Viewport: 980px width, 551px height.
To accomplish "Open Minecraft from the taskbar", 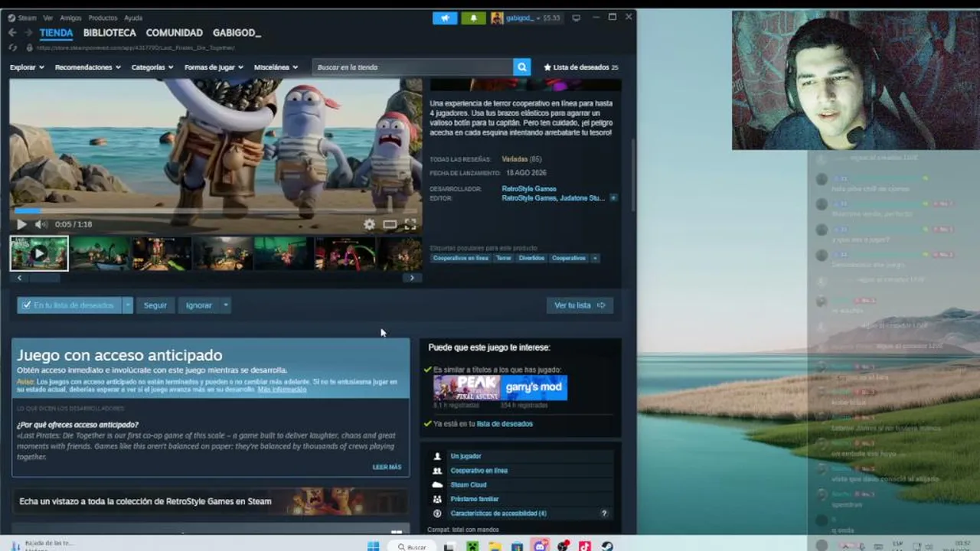I will coord(472,546).
